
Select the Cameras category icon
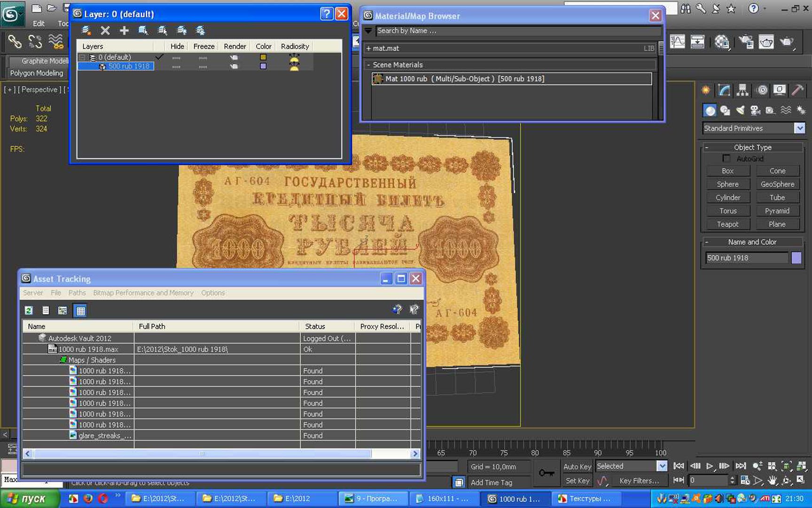point(755,111)
